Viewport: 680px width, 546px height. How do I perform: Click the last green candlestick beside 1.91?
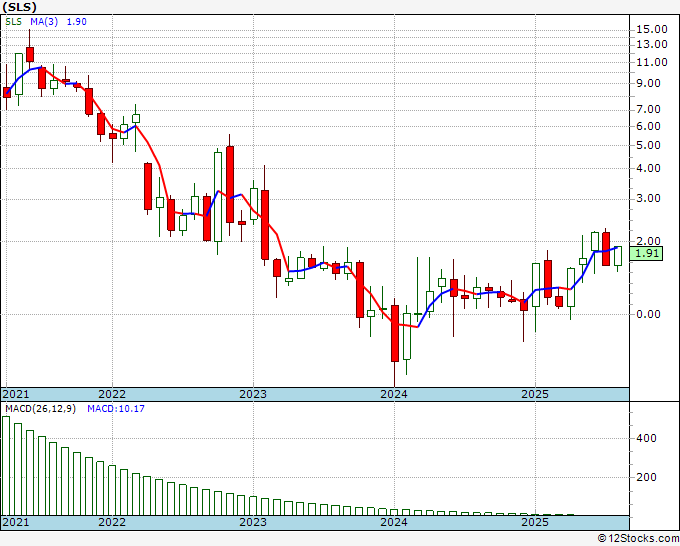618,256
